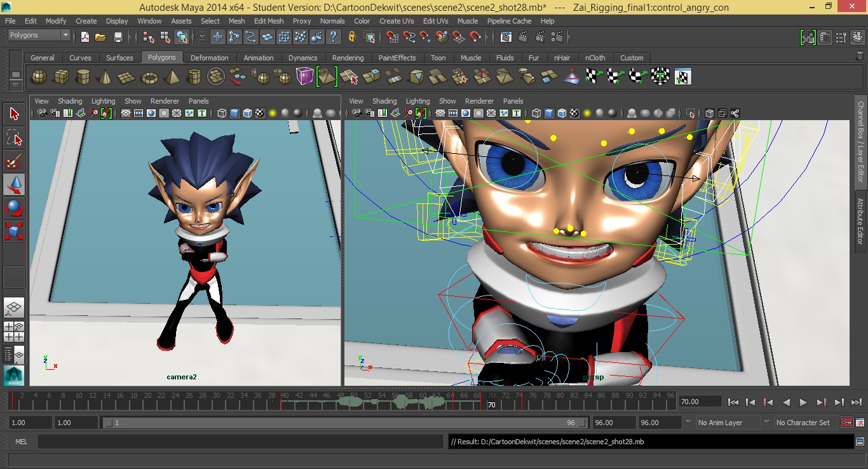
Task: Open persp panel Show dropdown menu
Action: click(447, 101)
